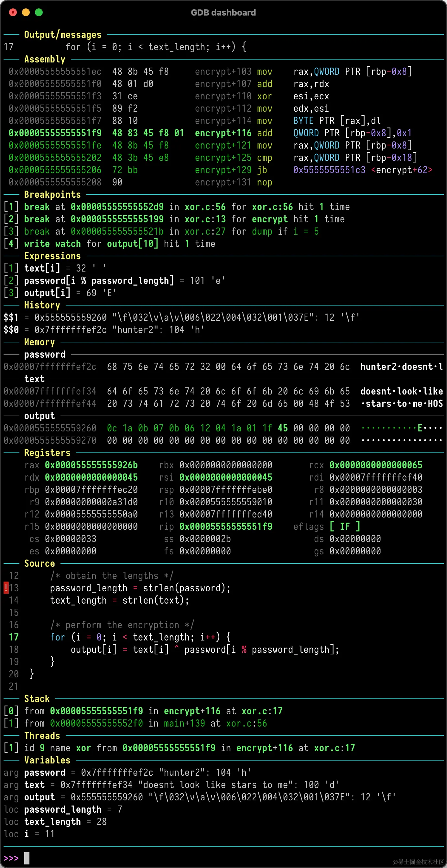447x868 pixels.
Task: Click current source line 17 for loop
Action: tap(140, 637)
